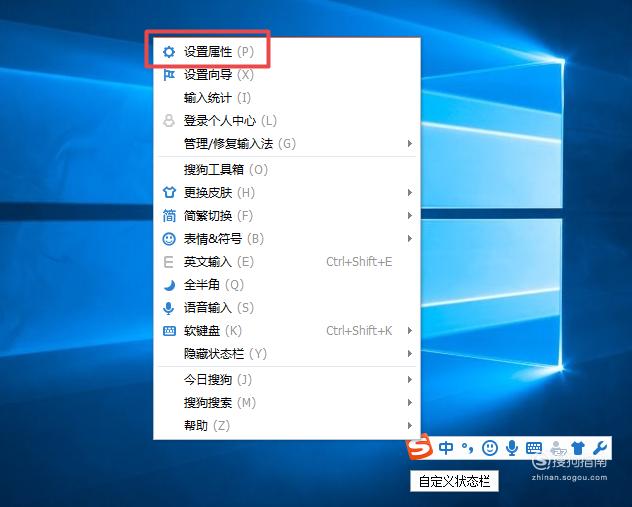Click the microphone icon on status bar
The image size is (632, 507).
click(512, 448)
